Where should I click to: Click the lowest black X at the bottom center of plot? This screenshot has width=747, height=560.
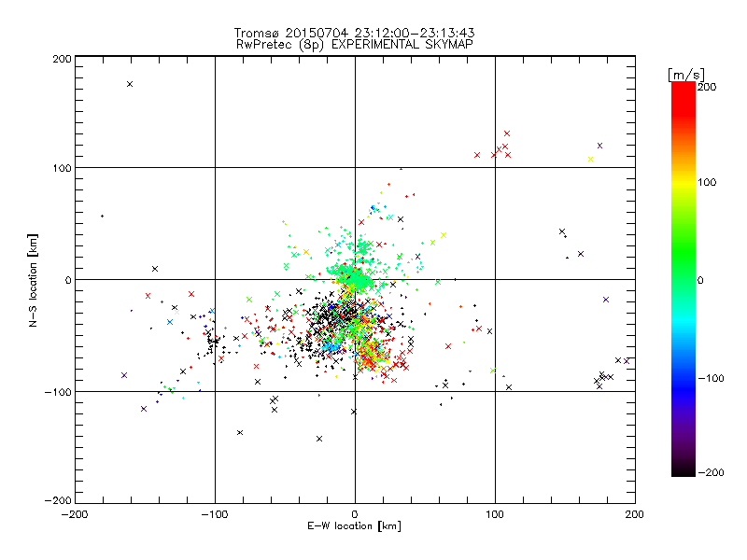pyautogui.click(x=319, y=439)
